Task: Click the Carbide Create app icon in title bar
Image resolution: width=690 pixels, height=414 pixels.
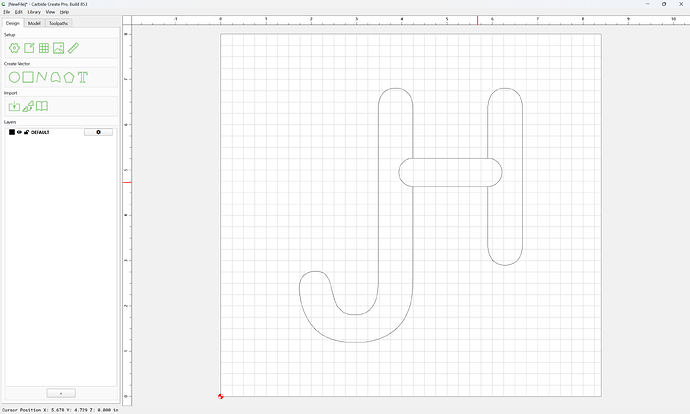Action: point(4,4)
